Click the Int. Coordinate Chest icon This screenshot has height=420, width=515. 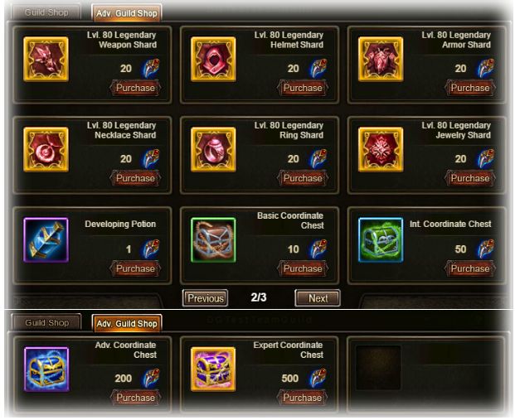point(381,240)
